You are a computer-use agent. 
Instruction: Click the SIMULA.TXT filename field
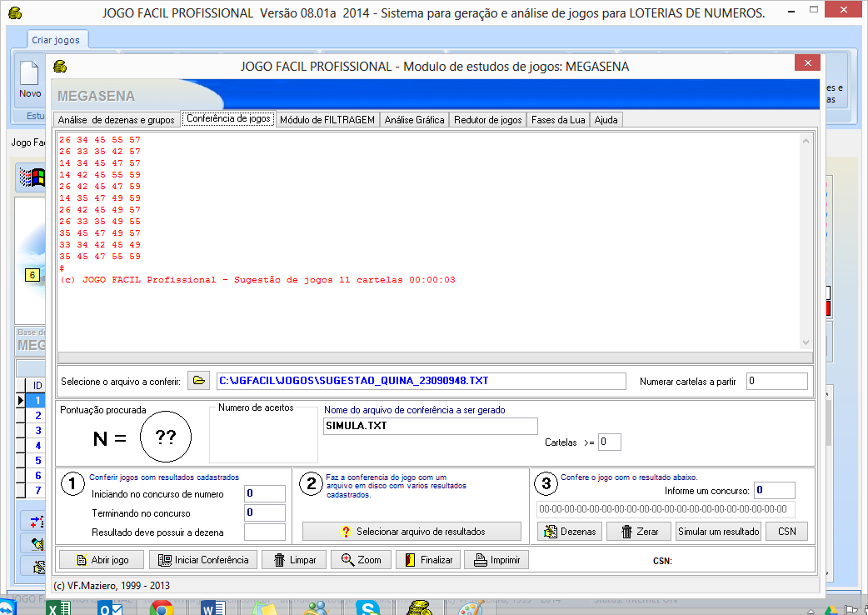coord(430,426)
